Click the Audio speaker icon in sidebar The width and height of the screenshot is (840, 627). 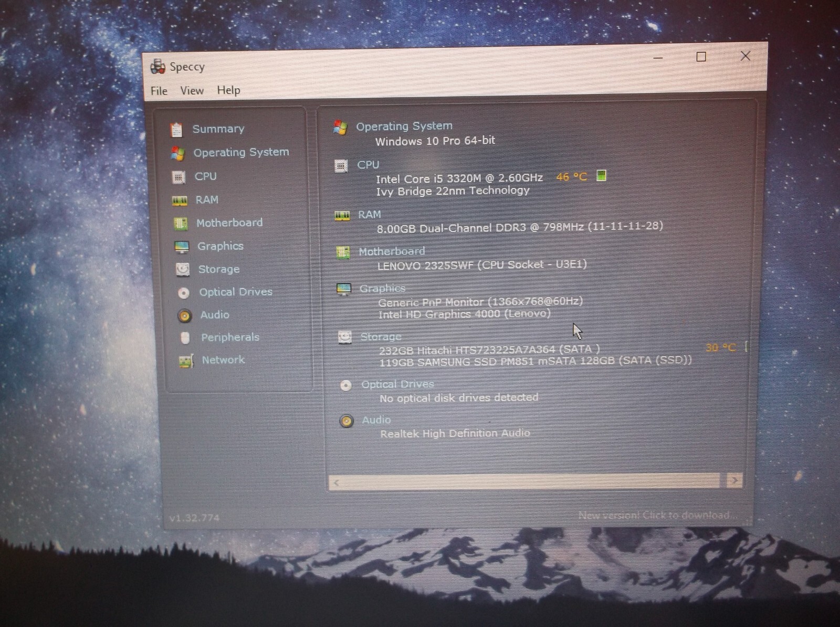pos(184,316)
